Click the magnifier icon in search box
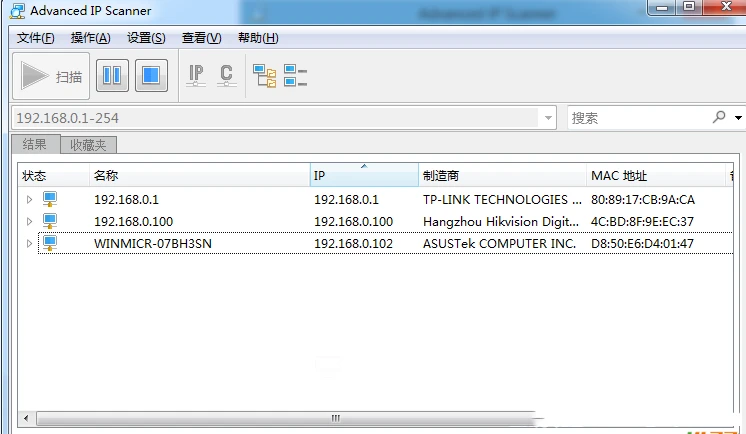This screenshot has height=434, width=746. pyautogui.click(x=719, y=117)
